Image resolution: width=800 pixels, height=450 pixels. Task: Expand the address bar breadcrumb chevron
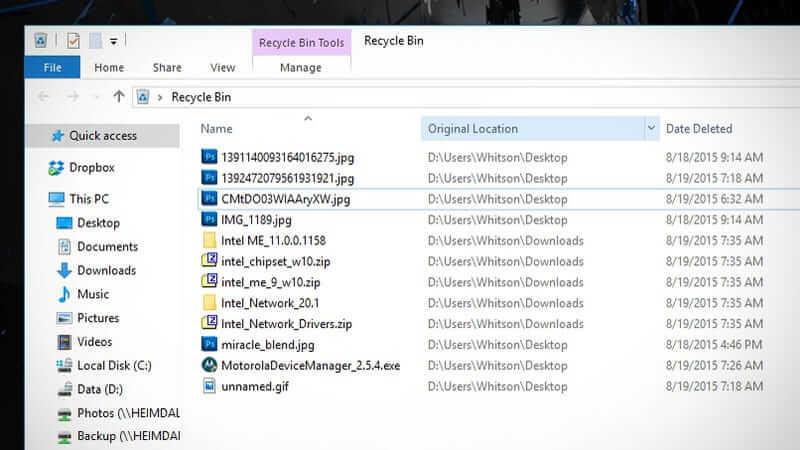[160, 97]
